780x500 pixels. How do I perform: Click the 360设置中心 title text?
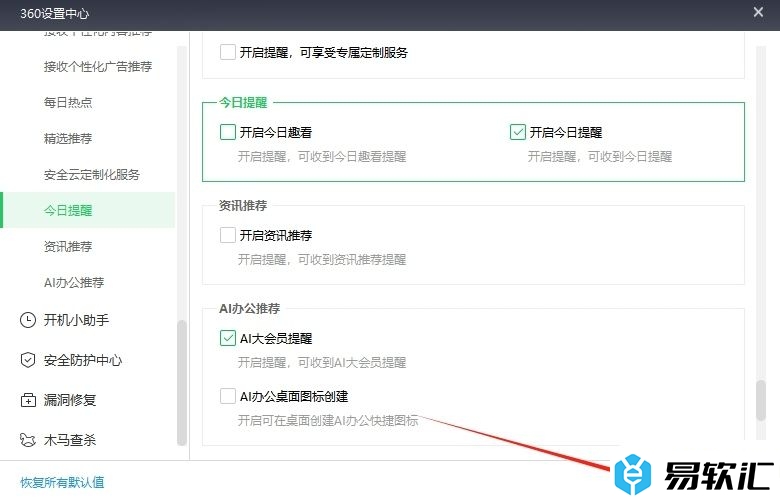click(x=54, y=13)
